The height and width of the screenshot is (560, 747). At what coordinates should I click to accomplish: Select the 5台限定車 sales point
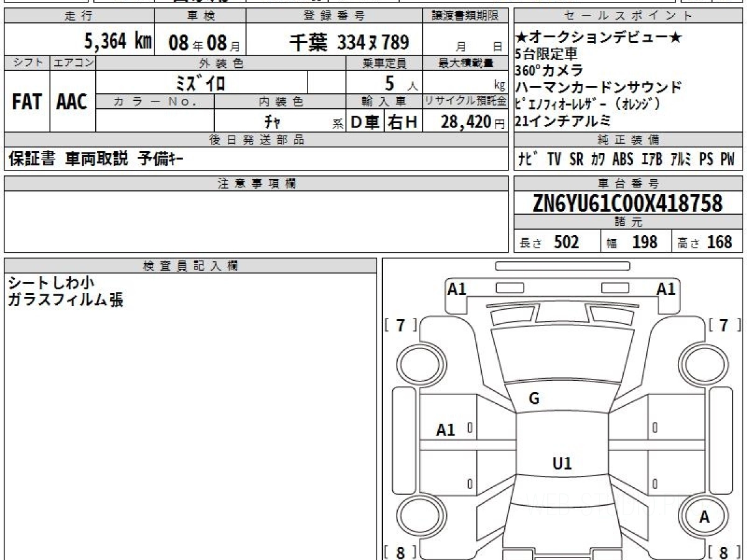pyautogui.click(x=547, y=54)
